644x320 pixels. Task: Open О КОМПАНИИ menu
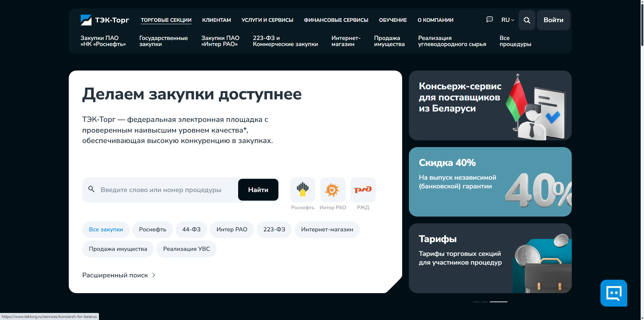tap(435, 20)
